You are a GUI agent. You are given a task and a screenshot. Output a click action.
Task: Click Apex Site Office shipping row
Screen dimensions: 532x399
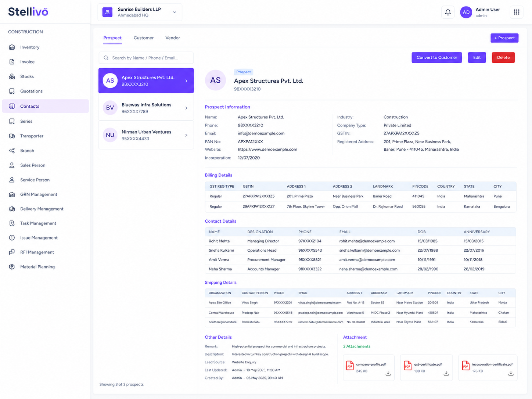click(360, 303)
